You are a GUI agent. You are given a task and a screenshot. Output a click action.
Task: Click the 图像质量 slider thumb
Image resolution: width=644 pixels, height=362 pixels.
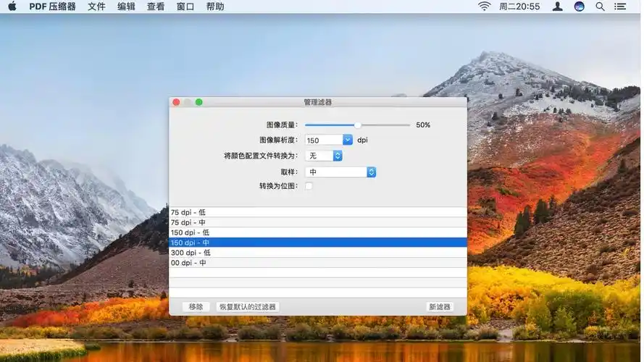pos(357,125)
